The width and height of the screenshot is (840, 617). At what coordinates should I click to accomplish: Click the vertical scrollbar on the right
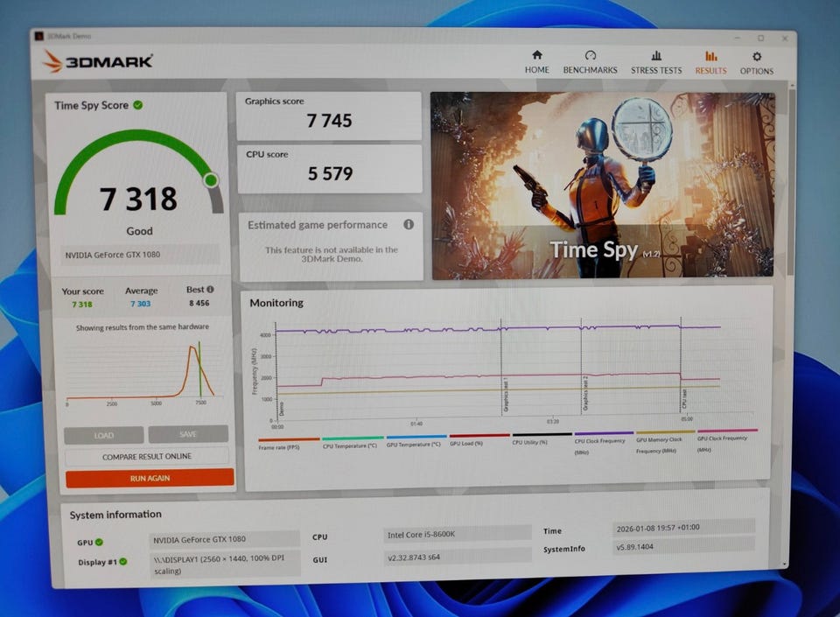point(792,182)
